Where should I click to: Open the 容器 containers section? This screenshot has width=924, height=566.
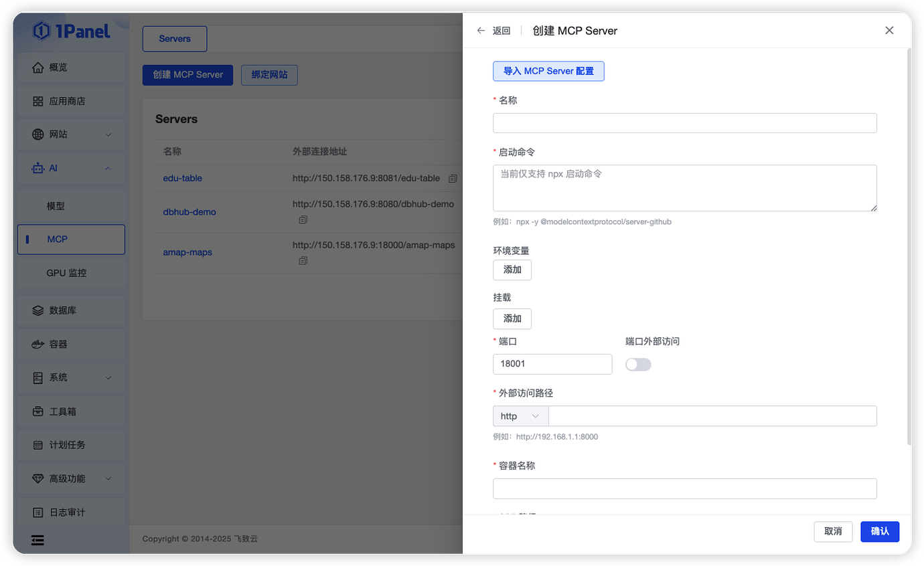pos(57,343)
